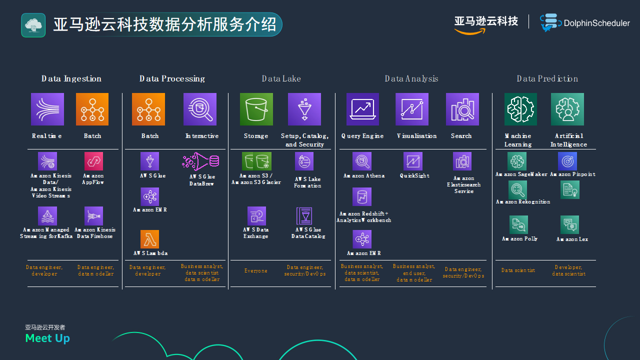Image resolution: width=640 pixels, height=360 pixels.
Task: Select the green Storage bucket icon
Action: click(x=256, y=109)
